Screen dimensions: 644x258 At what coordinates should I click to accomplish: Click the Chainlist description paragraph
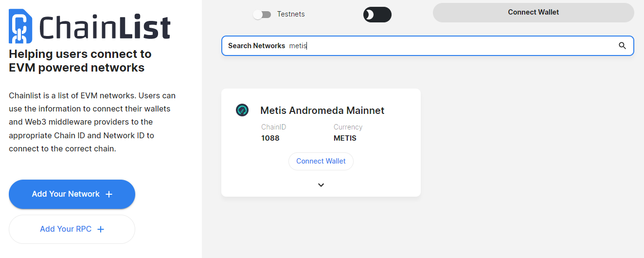coord(92,122)
